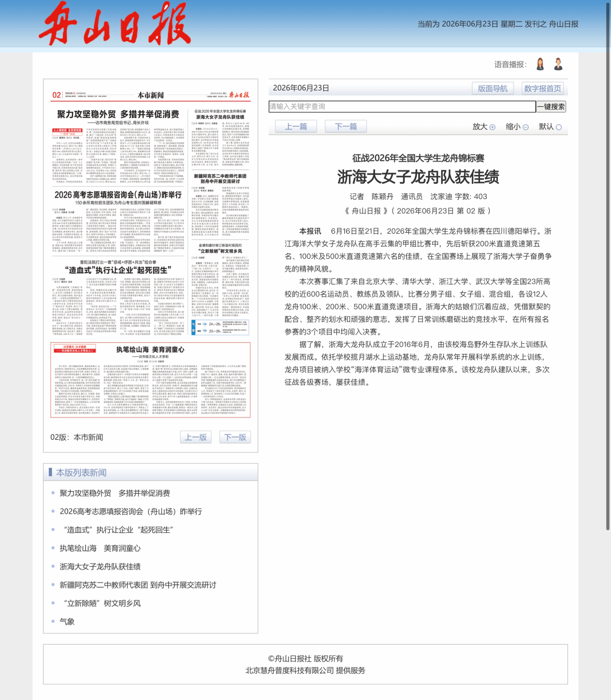Click the 本版列表新闻 section heading

click(x=81, y=473)
